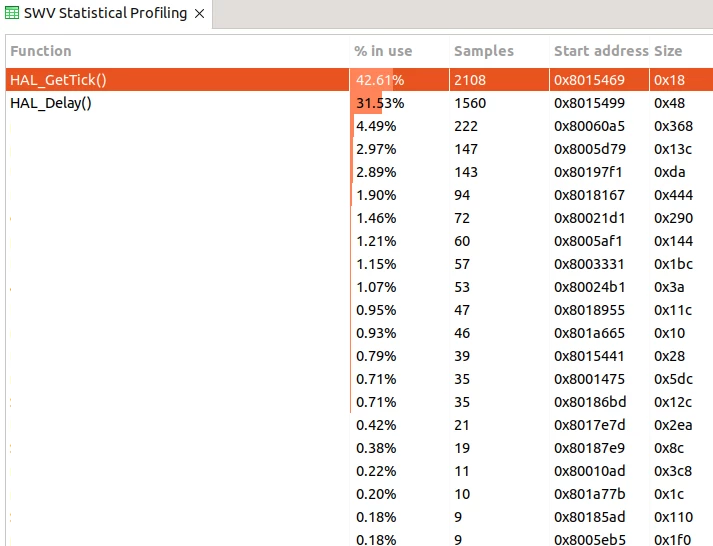This screenshot has width=713, height=546.
Task: Click start address 0x8005af1
Action: pos(588,241)
